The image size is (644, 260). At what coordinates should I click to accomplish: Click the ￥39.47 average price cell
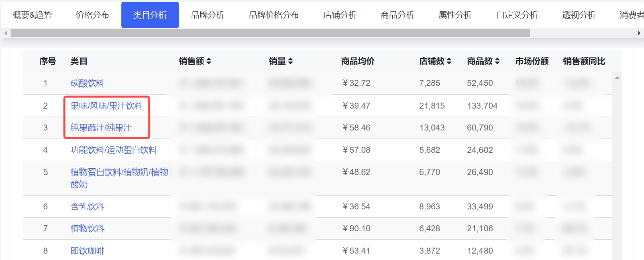click(x=356, y=106)
